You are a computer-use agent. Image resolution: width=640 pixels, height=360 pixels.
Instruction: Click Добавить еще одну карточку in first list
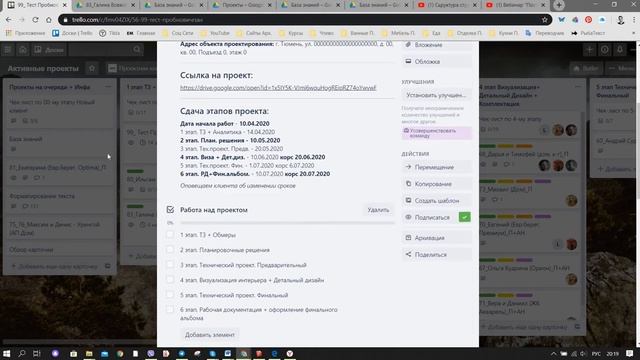[x=54, y=266]
